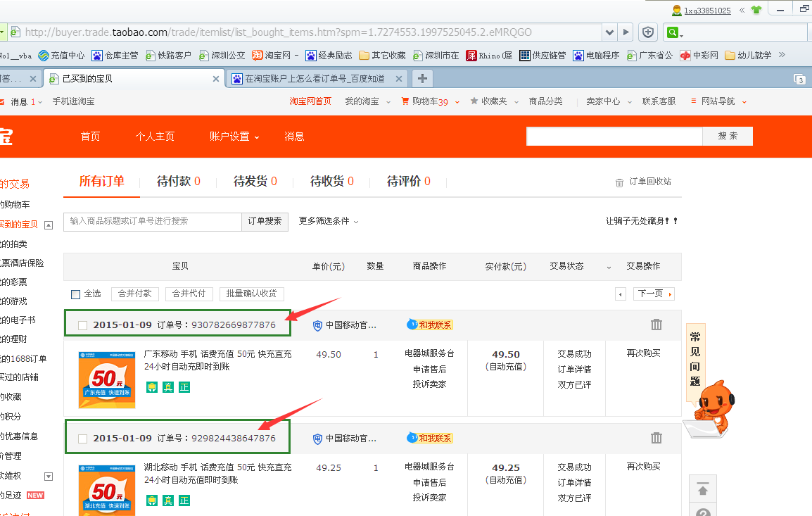Close the 百度知道 tab

click(399, 79)
